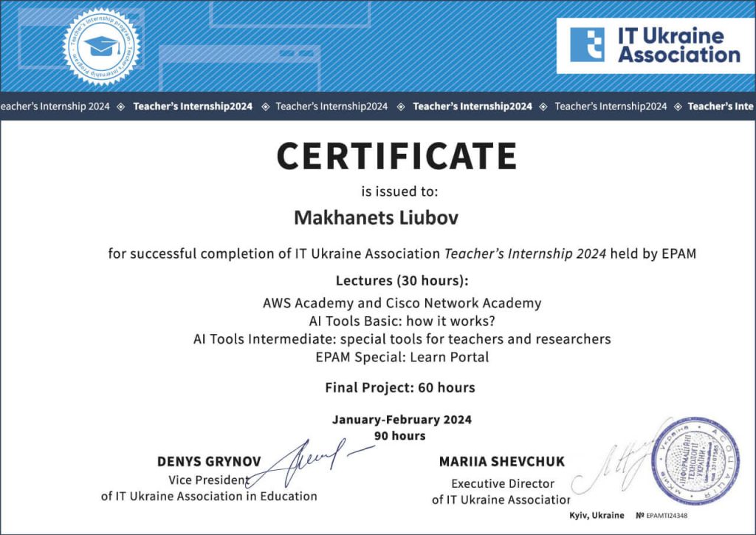Select the "for successful completion" sentence
The width and height of the screenshot is (756, 535).
click(x=402, y=253)
